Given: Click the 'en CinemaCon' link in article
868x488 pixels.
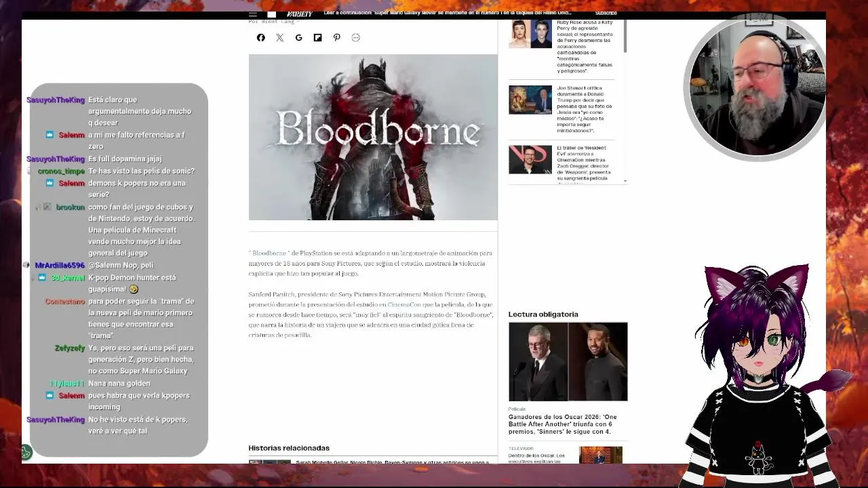Looking at the screenshot, I should tap(400, 304).
